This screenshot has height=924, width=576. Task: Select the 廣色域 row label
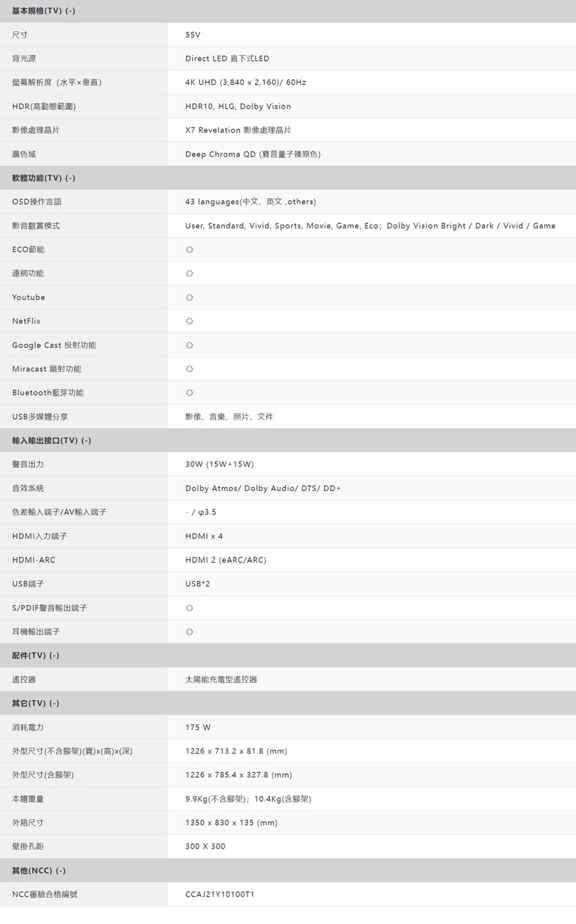(24, 154)
